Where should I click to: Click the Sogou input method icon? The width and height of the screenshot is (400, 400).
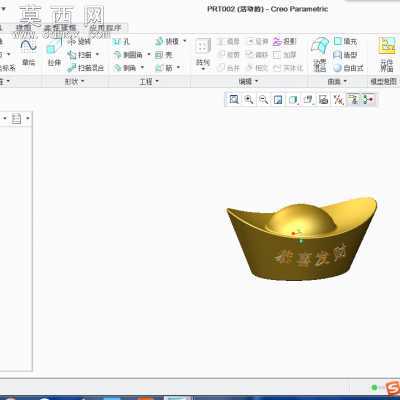[393, 388]
